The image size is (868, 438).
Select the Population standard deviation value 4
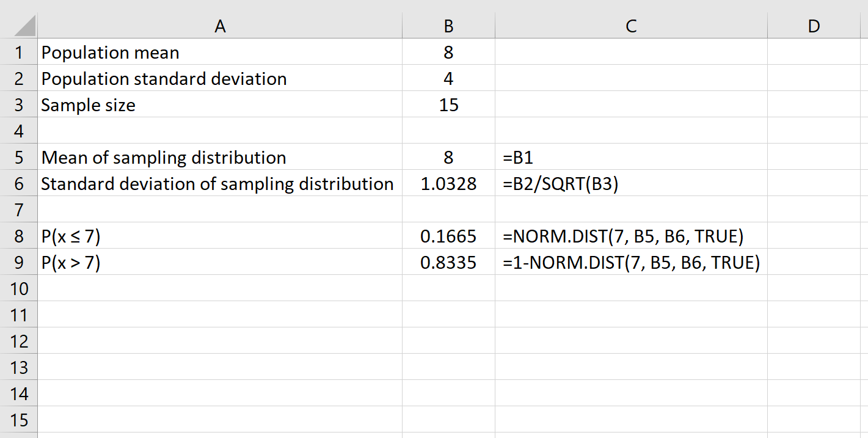tap(448, 78)
